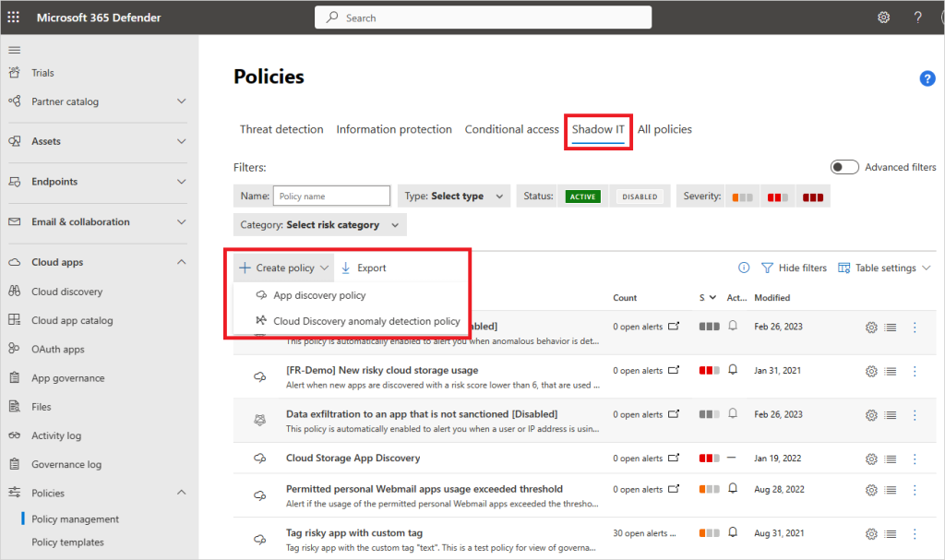Toggle DISABLED status filter

click(640, 197)
